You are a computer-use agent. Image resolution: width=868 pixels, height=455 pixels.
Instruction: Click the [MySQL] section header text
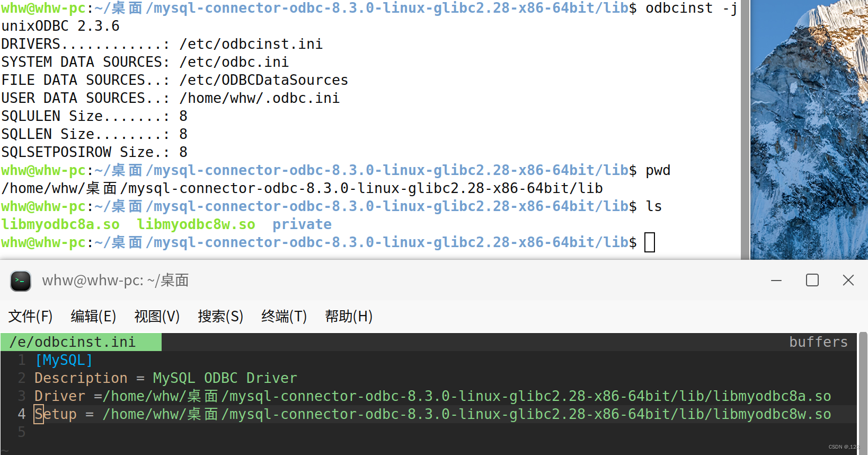(64, 360)
